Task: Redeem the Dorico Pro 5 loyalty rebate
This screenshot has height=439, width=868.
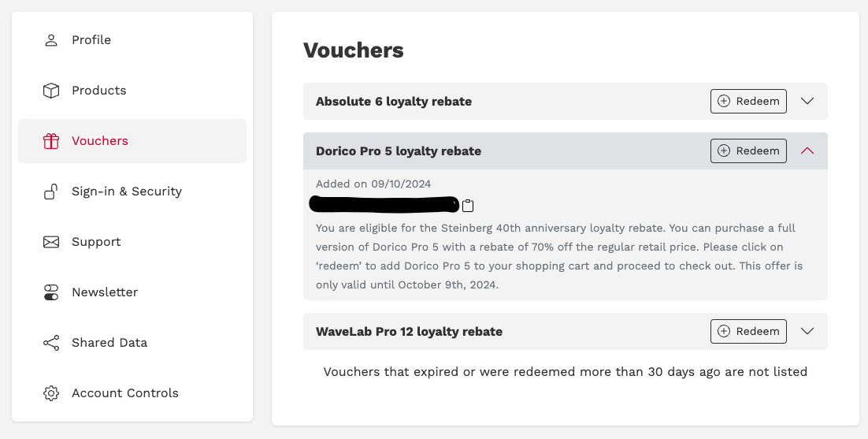Action: pos(748,151)
